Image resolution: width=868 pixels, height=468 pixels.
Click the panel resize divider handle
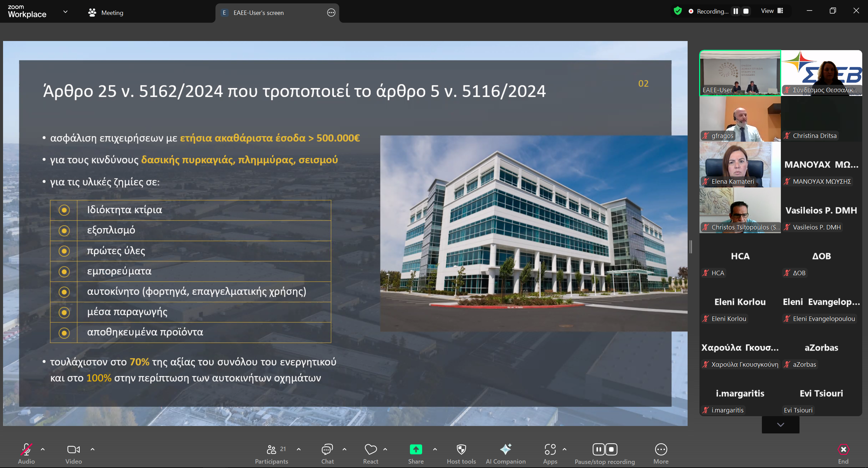pyautogui.click(x=691, y=247)
